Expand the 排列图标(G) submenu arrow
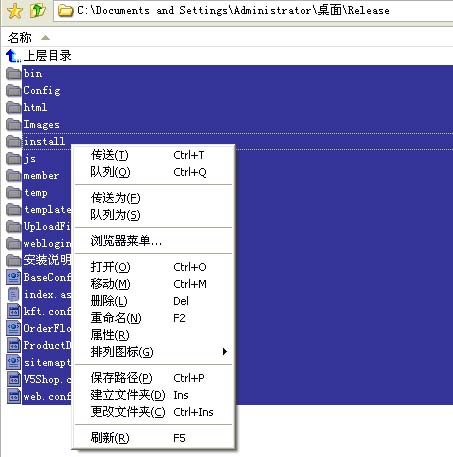The height and width of the screenshot is (457, 453). pos(225,352)
